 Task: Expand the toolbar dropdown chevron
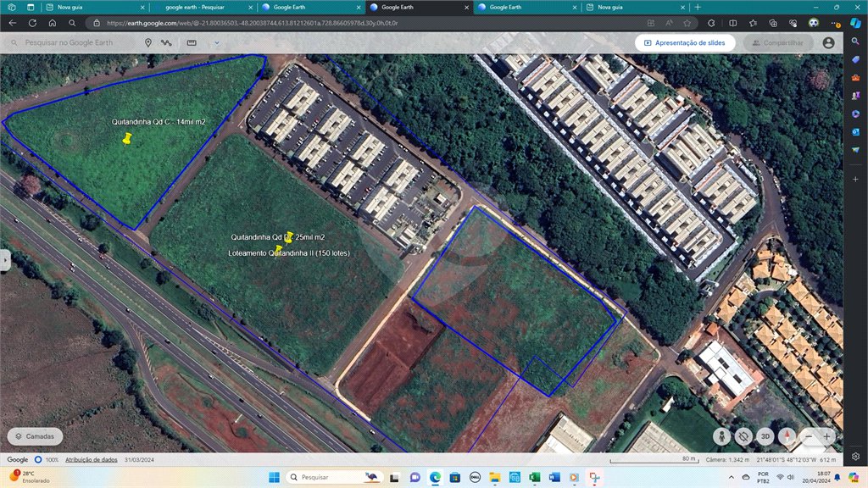point(217,42)
